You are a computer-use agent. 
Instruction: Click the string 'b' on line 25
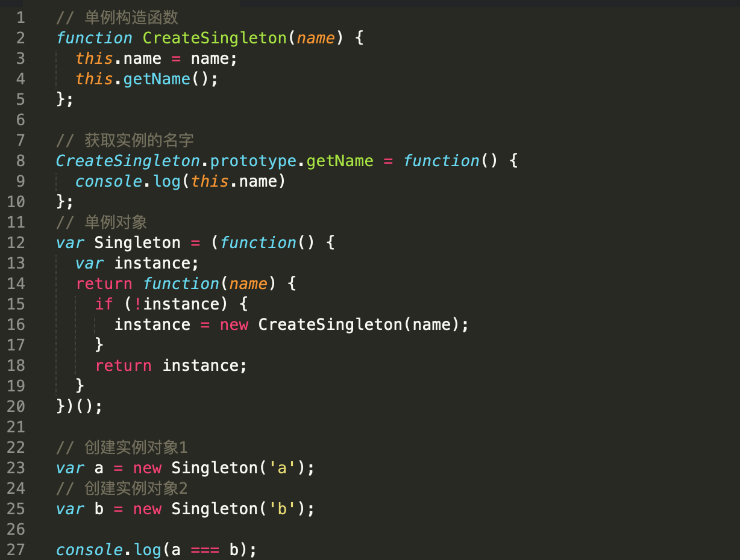coord(282,508)
